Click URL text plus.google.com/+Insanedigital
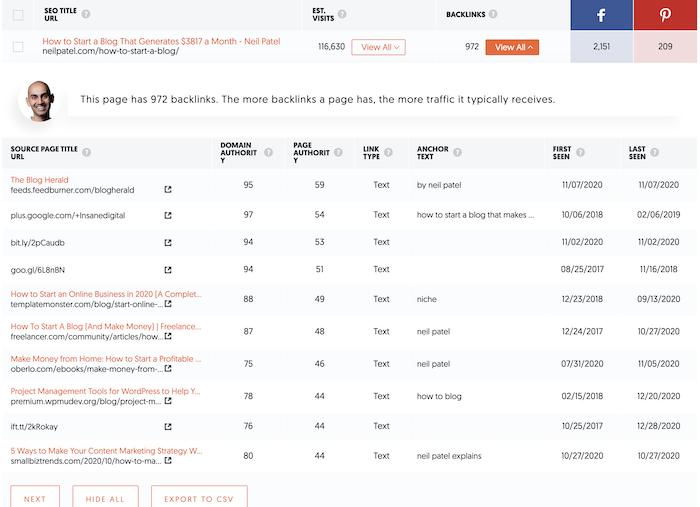 coord(68,216)
